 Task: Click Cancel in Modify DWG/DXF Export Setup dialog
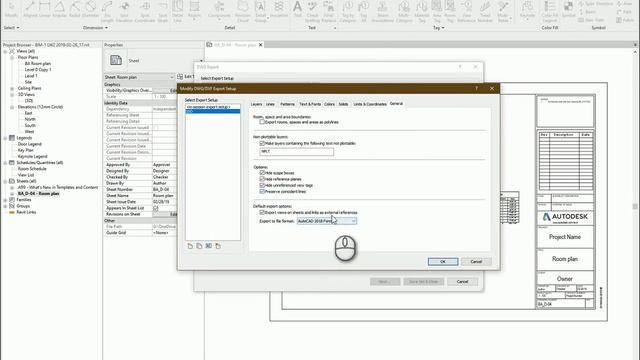pos(476,262)
